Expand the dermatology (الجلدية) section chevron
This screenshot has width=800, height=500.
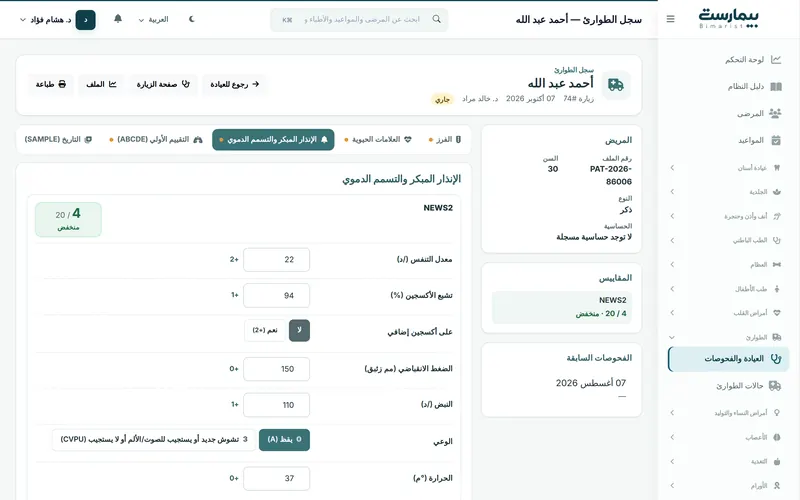pyautogui.click(x=672, y=192)
